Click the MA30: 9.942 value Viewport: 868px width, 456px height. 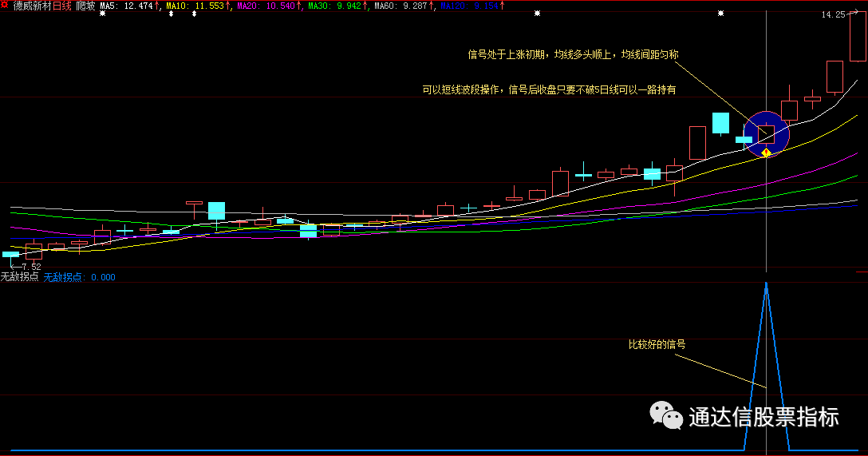click(334, 6)
